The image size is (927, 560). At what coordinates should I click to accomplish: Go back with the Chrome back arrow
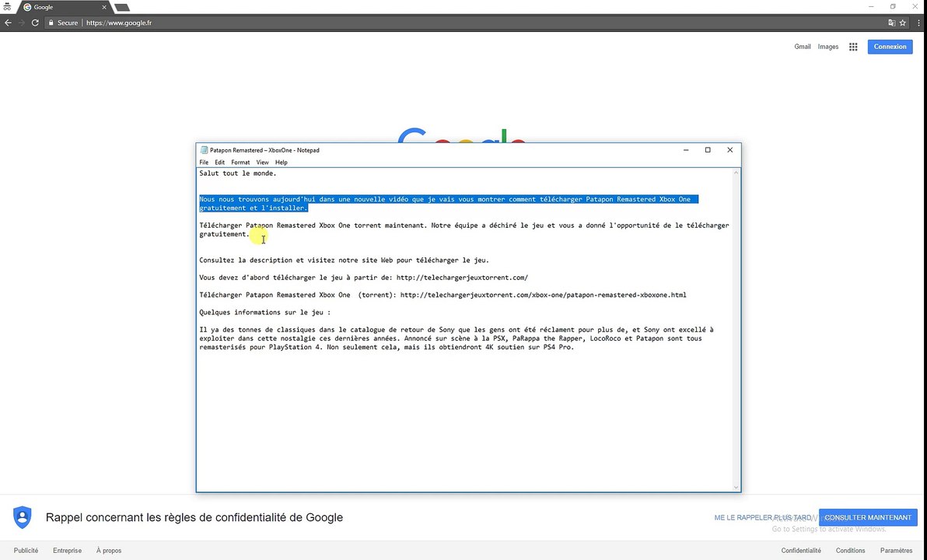click(8, 23)
